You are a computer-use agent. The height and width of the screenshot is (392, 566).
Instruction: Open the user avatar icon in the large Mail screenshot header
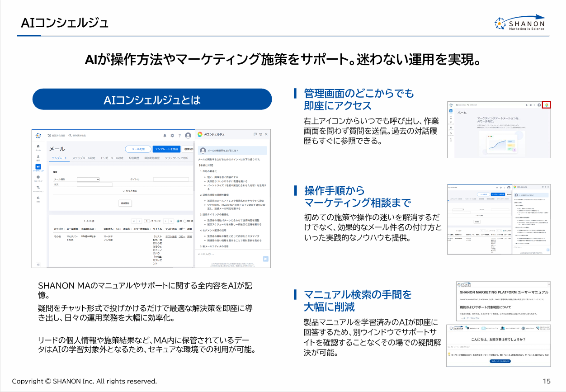tap(188, 135)
